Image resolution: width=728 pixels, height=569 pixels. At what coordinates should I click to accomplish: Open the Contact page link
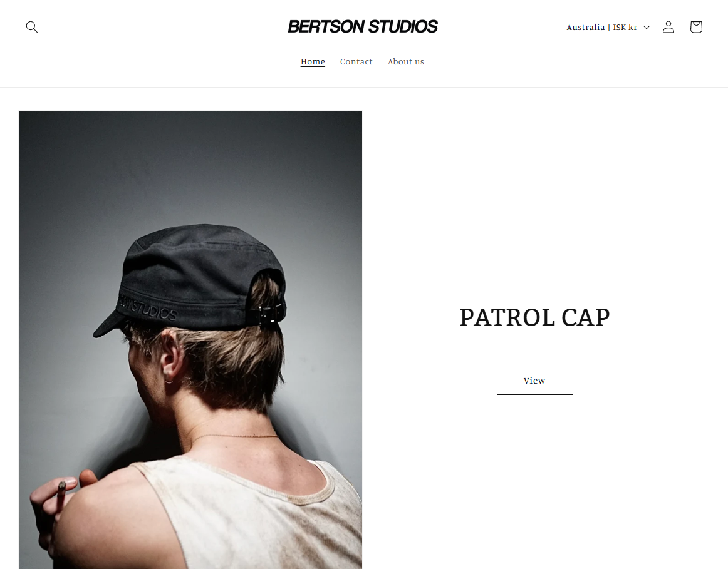pos(356,62)
